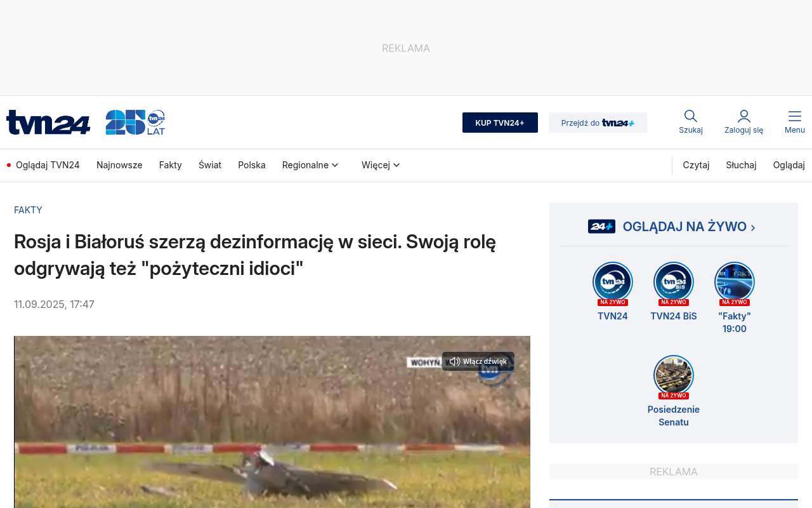Open the TVN24 live channel icon
The image size is (812, 508).
coord(613,282)
